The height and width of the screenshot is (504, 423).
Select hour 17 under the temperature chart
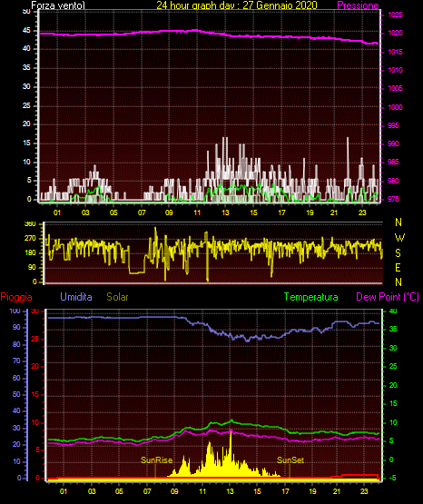[285, 491]
